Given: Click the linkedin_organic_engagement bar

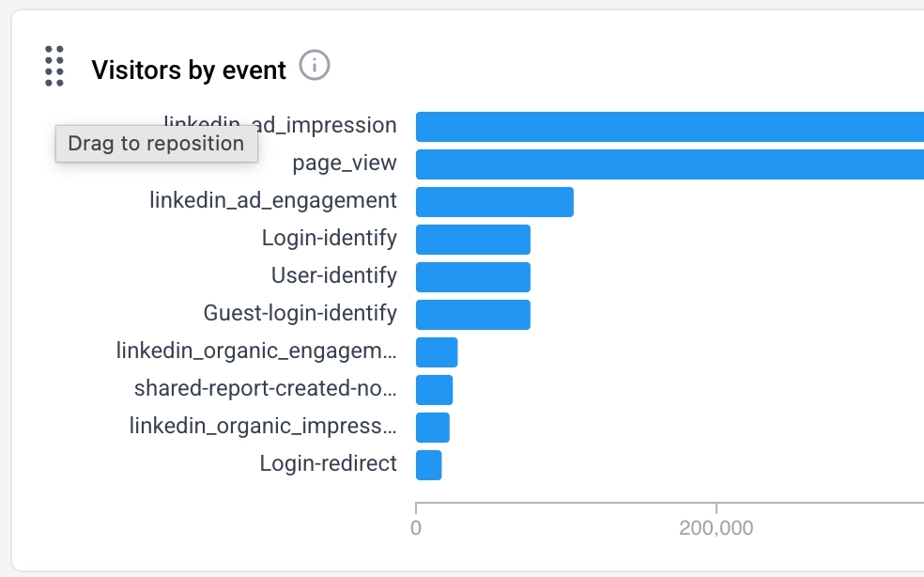Looking at the screenshot, I should (x=437, y=352).
